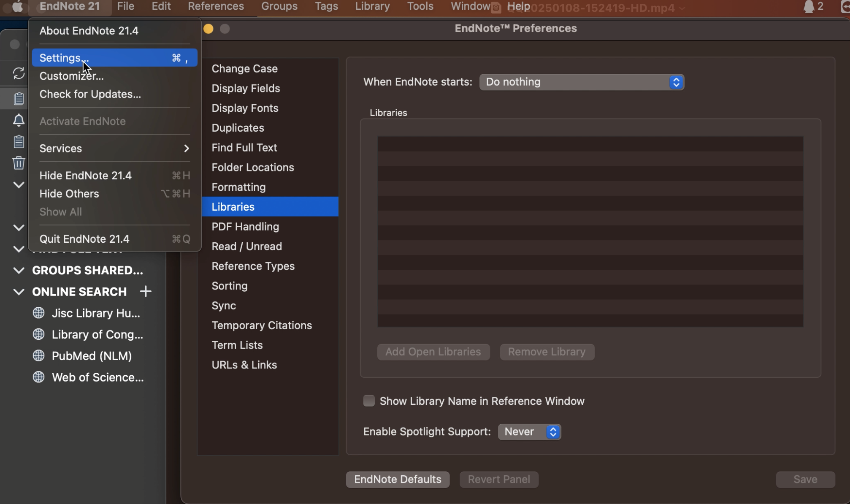Choose Settings from the EndNote menu
Screen dimensions: 850x504
[115, 58]
